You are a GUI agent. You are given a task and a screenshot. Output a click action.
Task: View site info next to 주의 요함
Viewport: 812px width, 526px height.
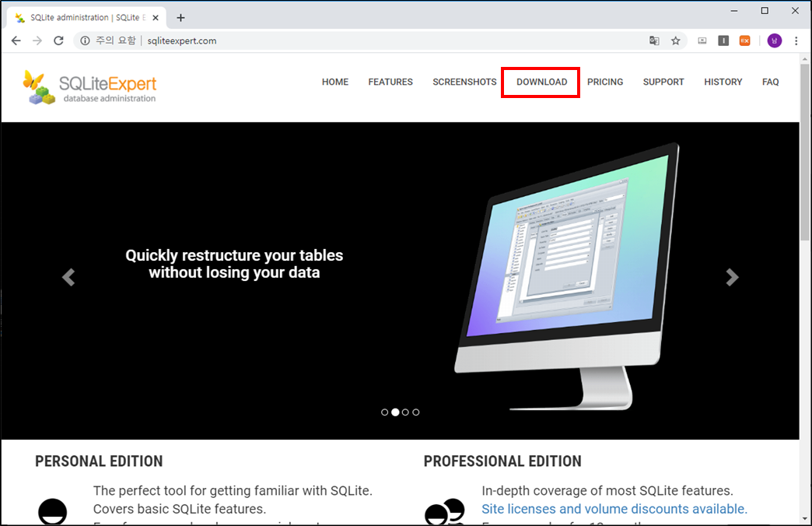click(x=85, y=40)
